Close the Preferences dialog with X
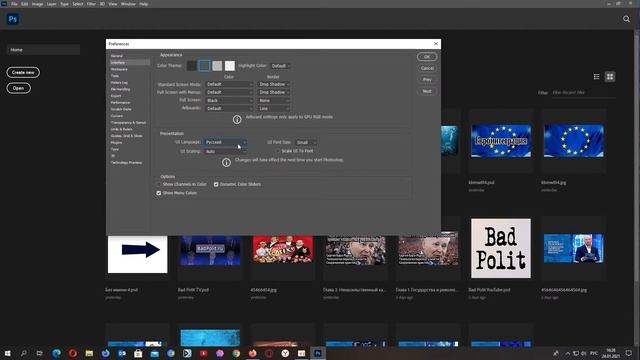 tap(436, 44)
